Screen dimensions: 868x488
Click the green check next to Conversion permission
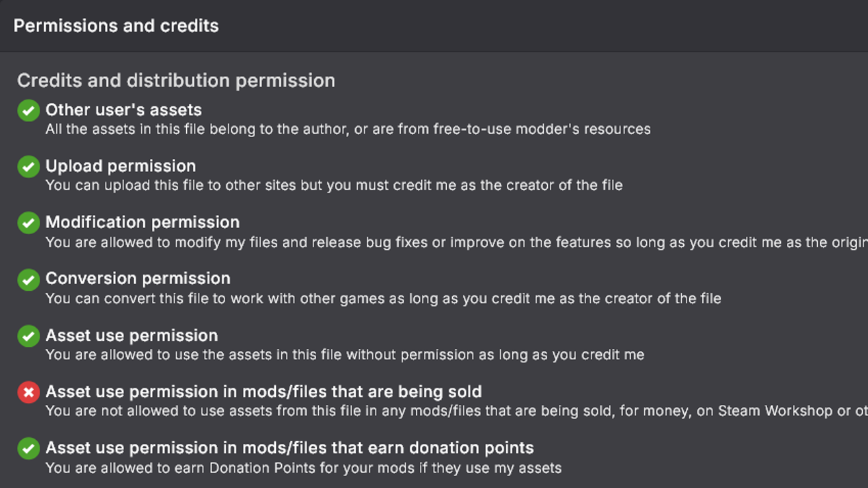[x=28, y=280]
